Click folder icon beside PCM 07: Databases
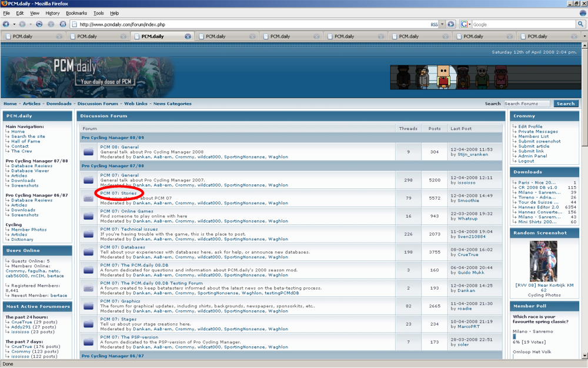The width and height of the screenshot is (588, 368). pos(88,252)
